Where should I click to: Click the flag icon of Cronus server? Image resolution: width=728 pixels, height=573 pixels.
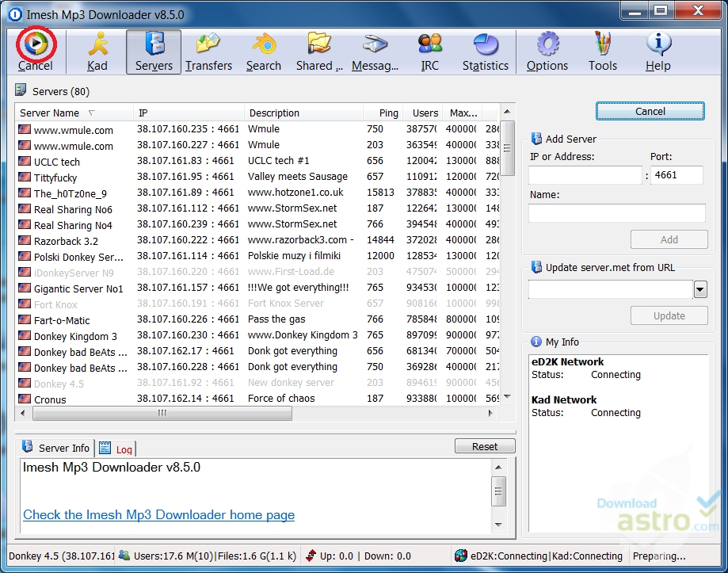point(25,399)
